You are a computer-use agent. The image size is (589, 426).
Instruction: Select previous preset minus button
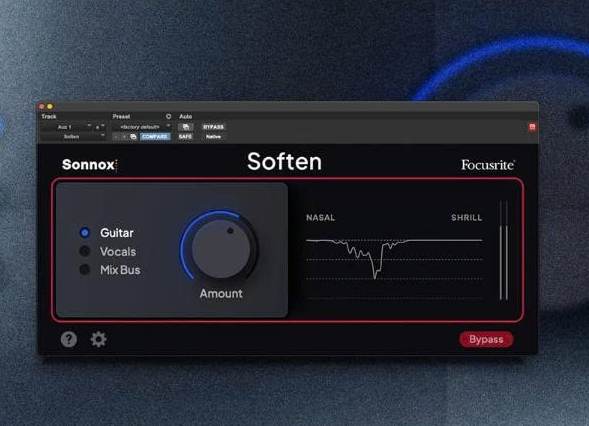116,137
